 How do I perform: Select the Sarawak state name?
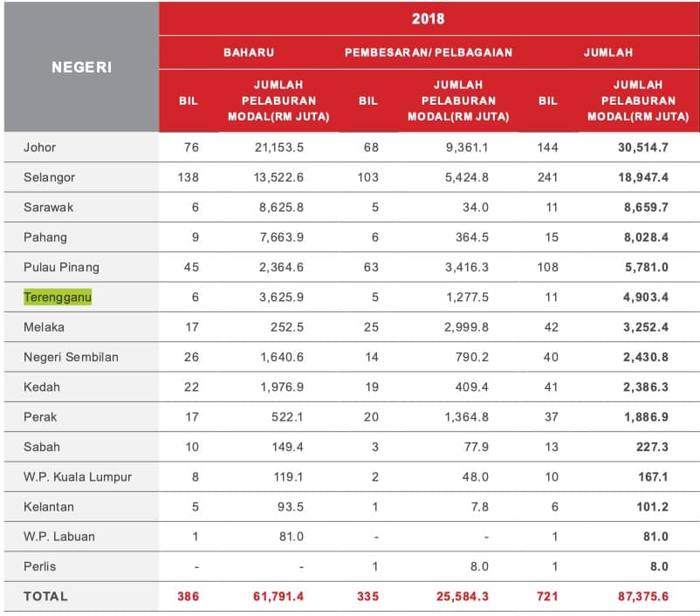click(48, 207)
